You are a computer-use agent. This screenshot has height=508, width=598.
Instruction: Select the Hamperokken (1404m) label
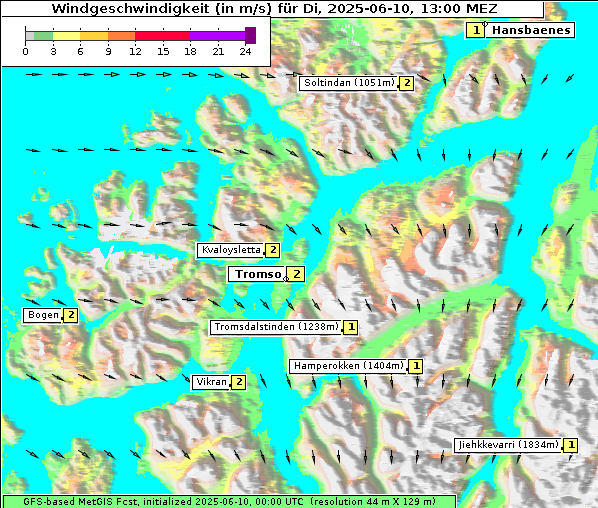[348, 366]
